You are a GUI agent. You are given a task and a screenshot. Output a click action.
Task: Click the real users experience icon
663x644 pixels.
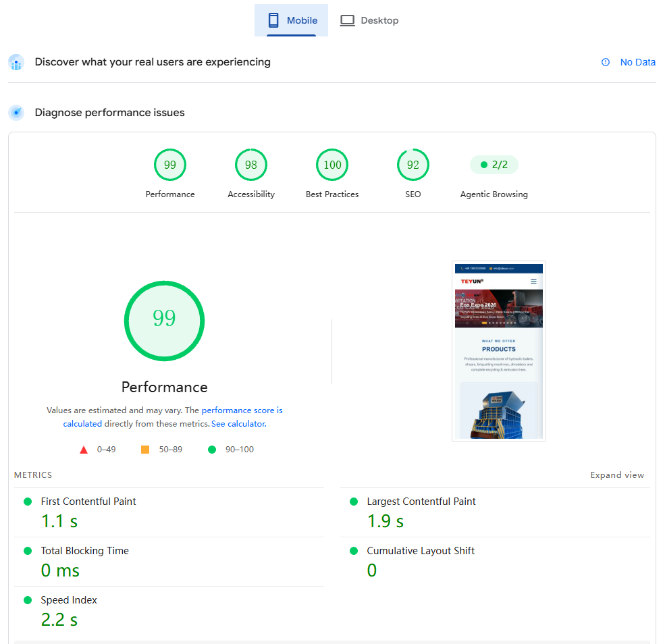16,62
